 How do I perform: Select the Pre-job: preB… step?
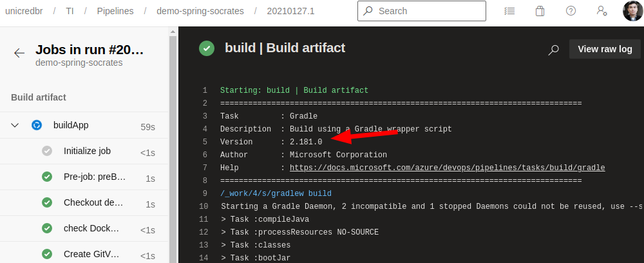point(84,177)
